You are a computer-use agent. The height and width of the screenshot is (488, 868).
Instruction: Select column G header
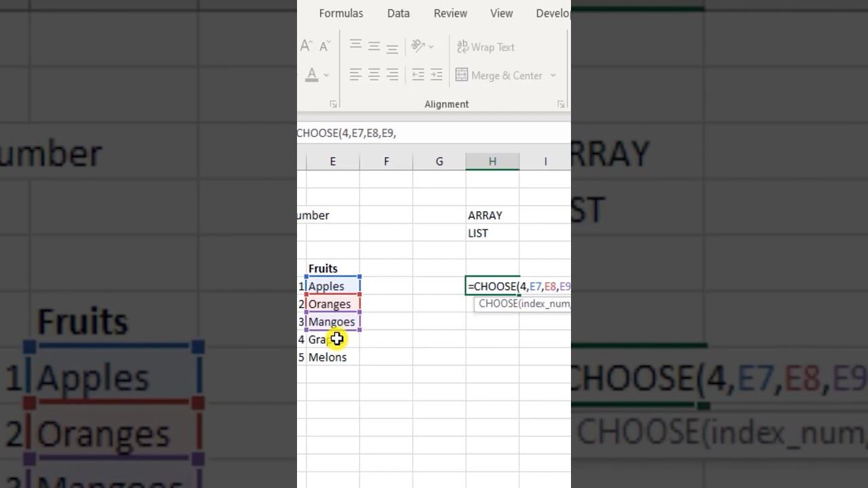click(x=439, y=161)
